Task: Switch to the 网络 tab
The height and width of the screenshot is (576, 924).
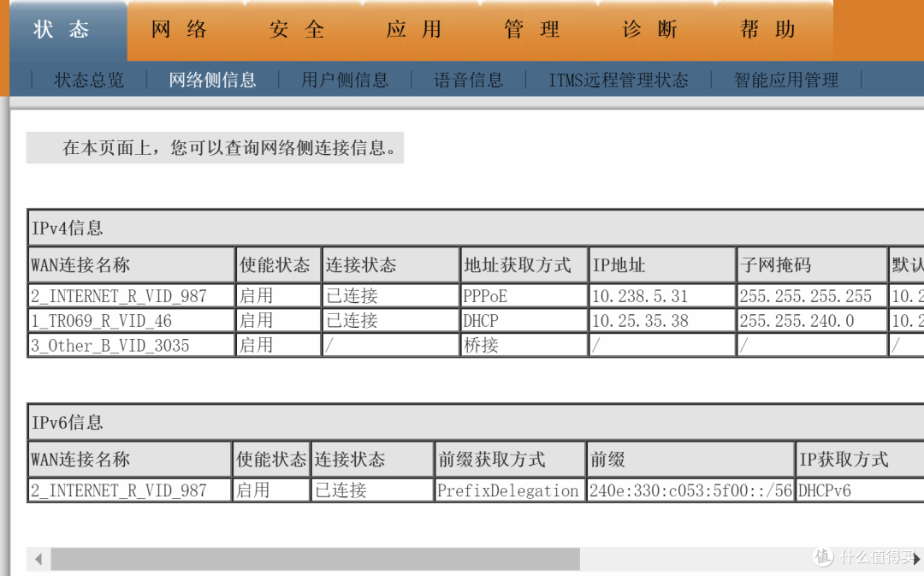Action: pos(180,30)
